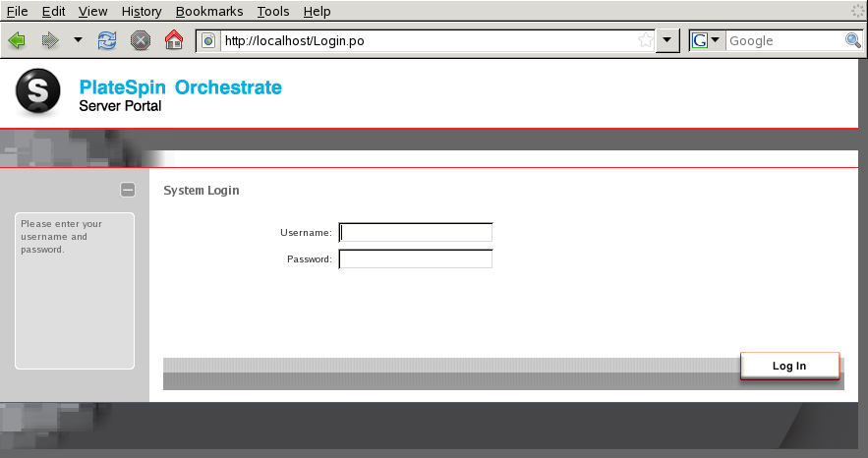Click the Server Portal subtitle
The width and height of the screenshot is (868, 458).
tap(120, 106)
